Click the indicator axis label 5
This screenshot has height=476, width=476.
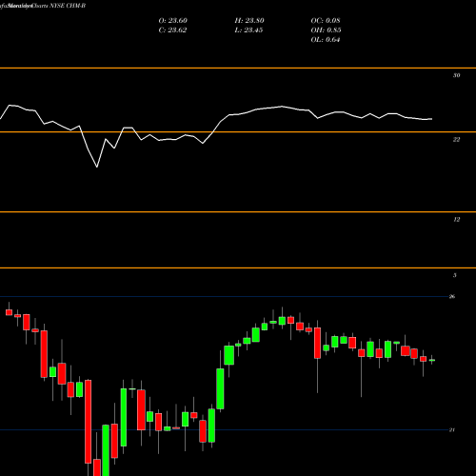[x=455, y=275]
